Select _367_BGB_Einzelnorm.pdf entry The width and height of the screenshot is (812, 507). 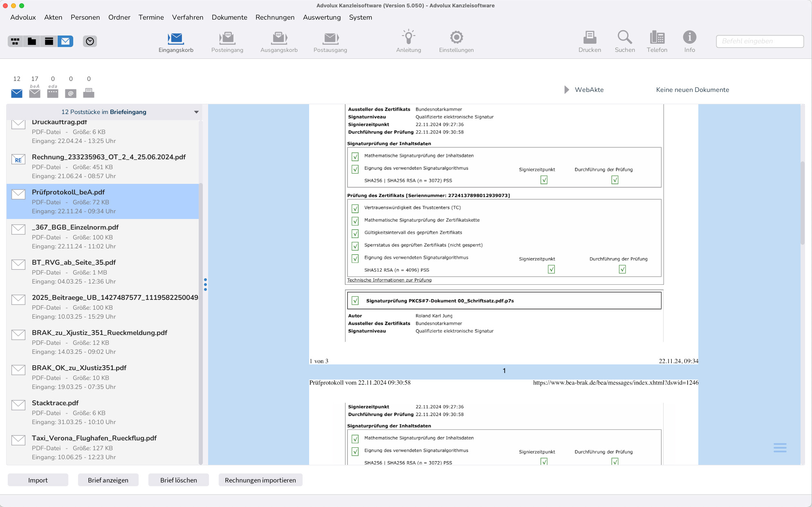(x=103, y=237)
